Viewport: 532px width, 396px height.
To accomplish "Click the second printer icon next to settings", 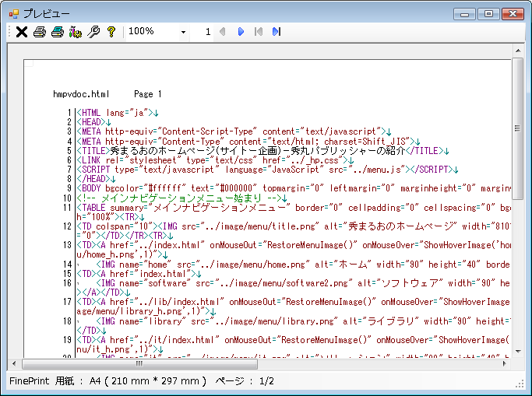I will pyautogui.click(x=58, y=32).
